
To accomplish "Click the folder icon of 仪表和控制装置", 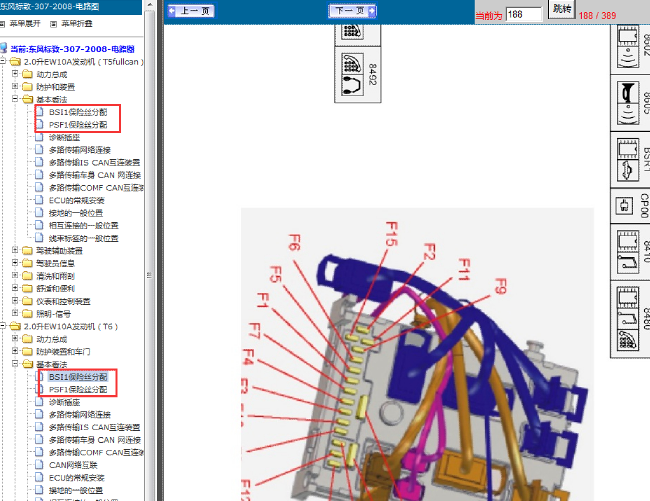I will tap(28, 301).
